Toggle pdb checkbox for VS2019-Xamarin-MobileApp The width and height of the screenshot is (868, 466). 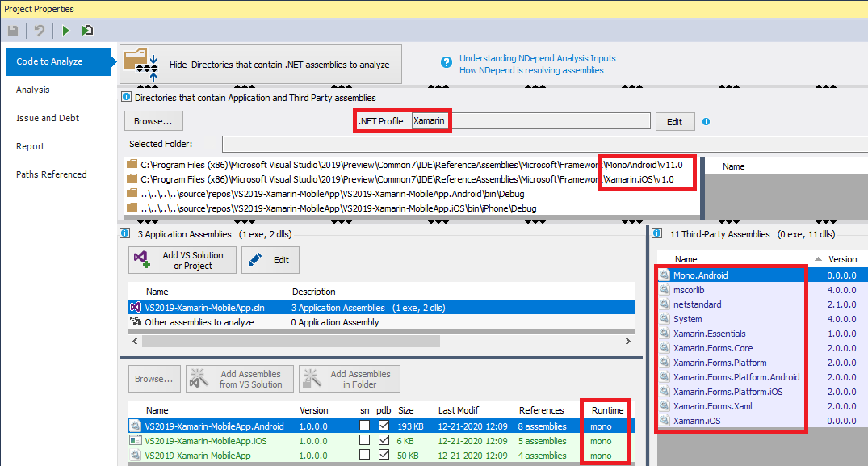(x=384, y=455)
